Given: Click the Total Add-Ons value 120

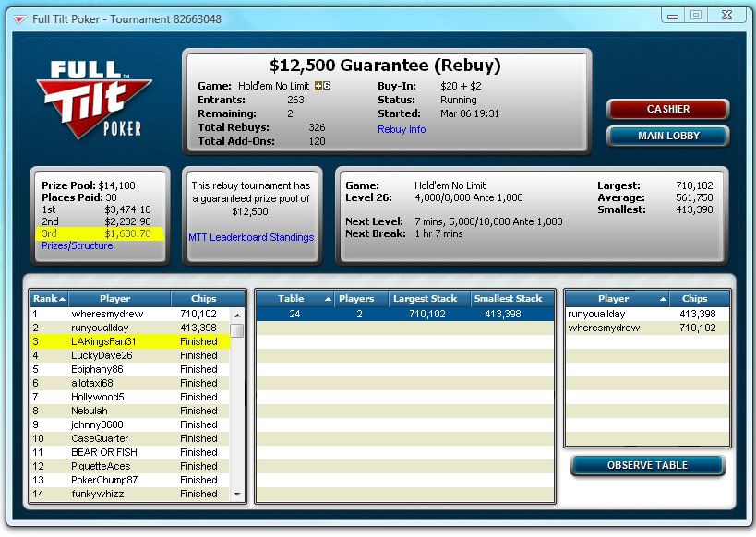Looking at the screenshot, I should (x=317, y=141).
